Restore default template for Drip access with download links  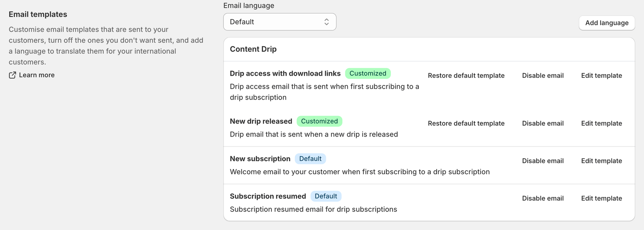[466, 75]
